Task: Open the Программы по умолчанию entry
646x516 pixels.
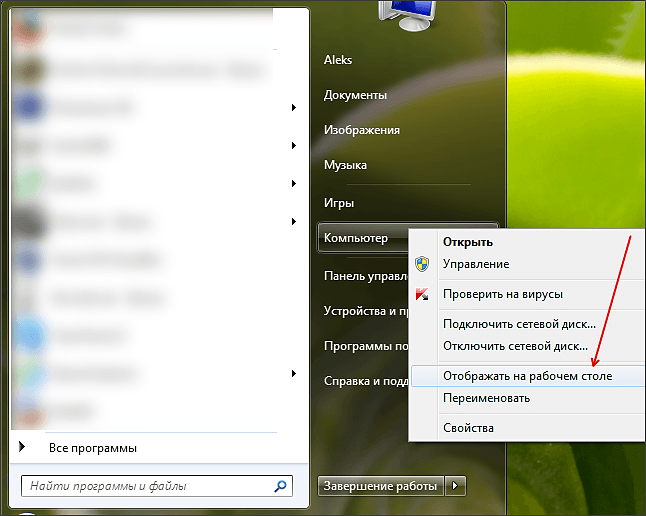Action: click(x=366, y=346)
